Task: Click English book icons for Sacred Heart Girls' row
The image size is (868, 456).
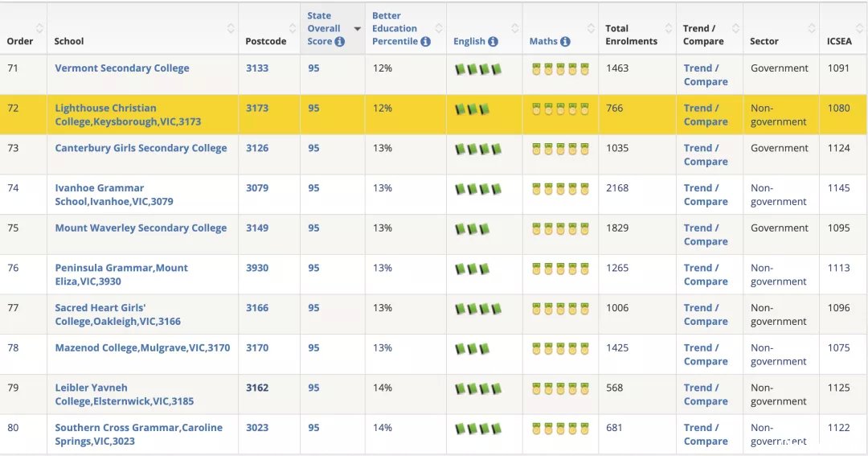Action: (x=478, y=309)
